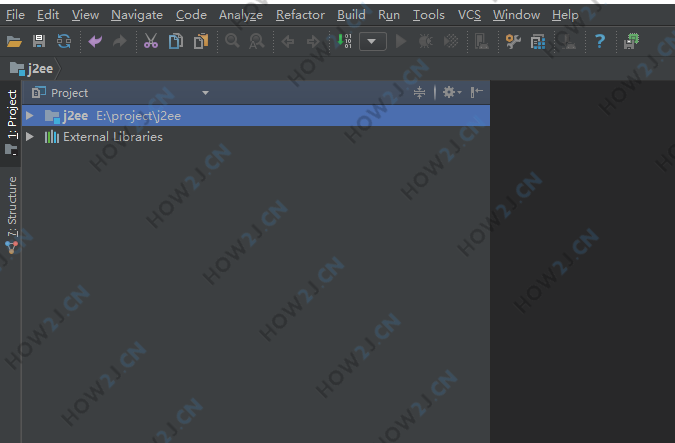Click the Find magnifier icon
675x443 pixels.
tap(232, 41)
